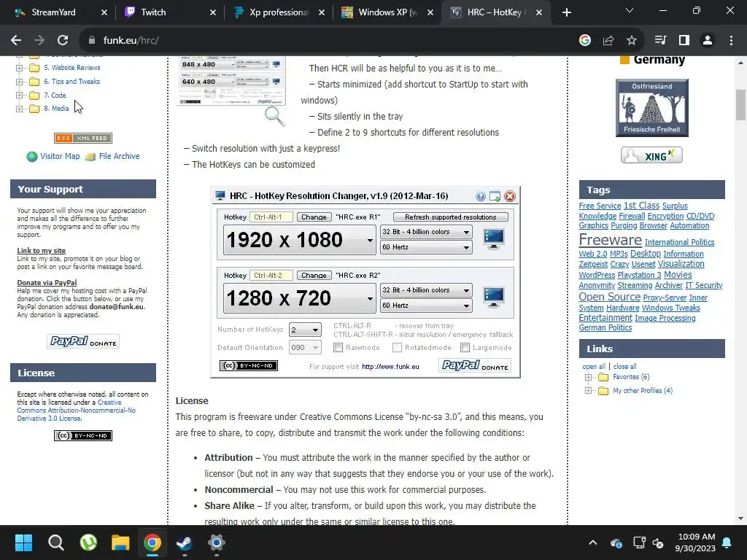Click the address bar URL funk.eu/hrc/
This screenshot has height=560, width=747.
point(131,41)
